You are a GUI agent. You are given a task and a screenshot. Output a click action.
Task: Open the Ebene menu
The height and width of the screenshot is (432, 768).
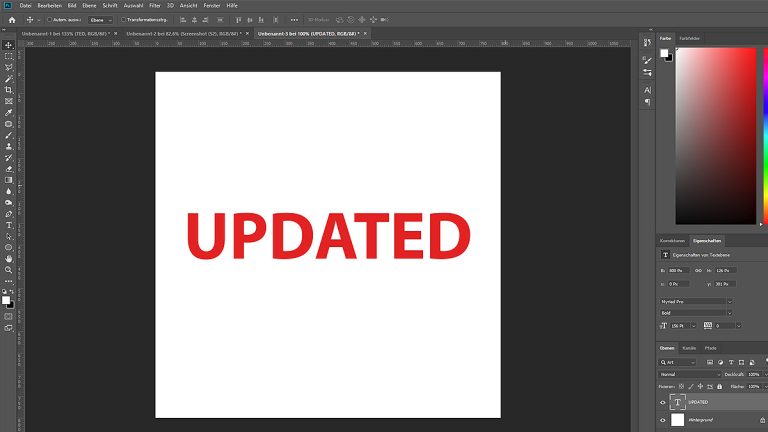click(89, 5)
